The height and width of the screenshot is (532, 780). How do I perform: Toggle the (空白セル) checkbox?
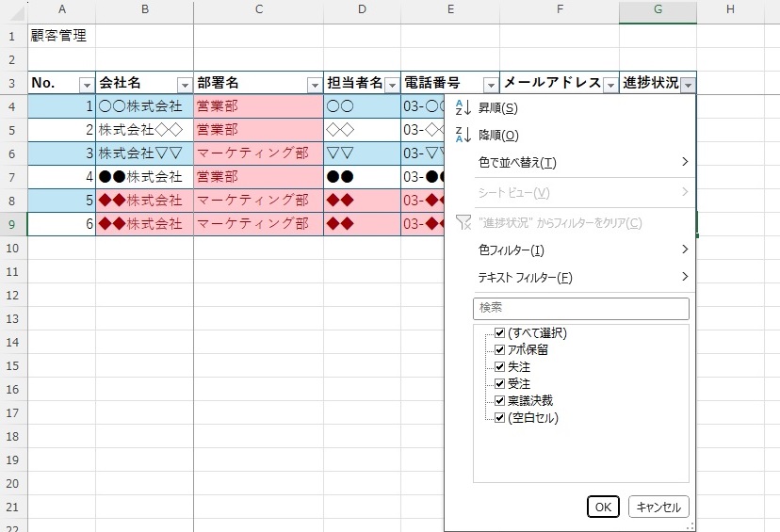point(500,418)
